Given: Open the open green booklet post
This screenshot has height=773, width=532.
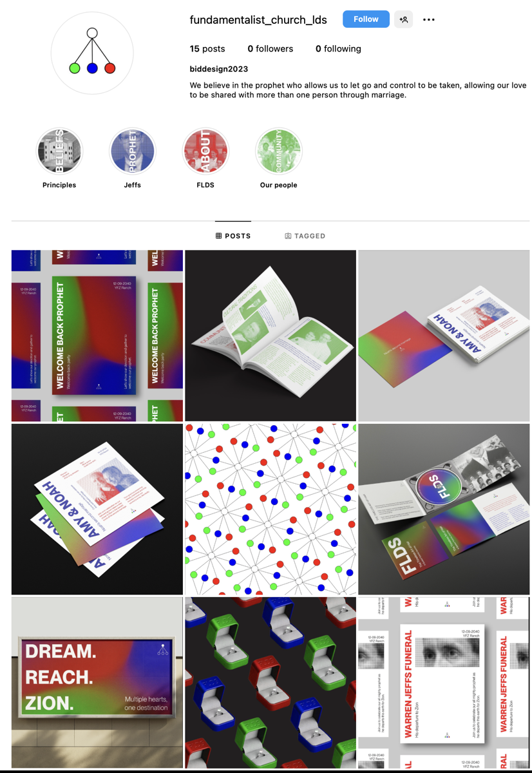Looking at the screenshot, I should coord(271,336).
